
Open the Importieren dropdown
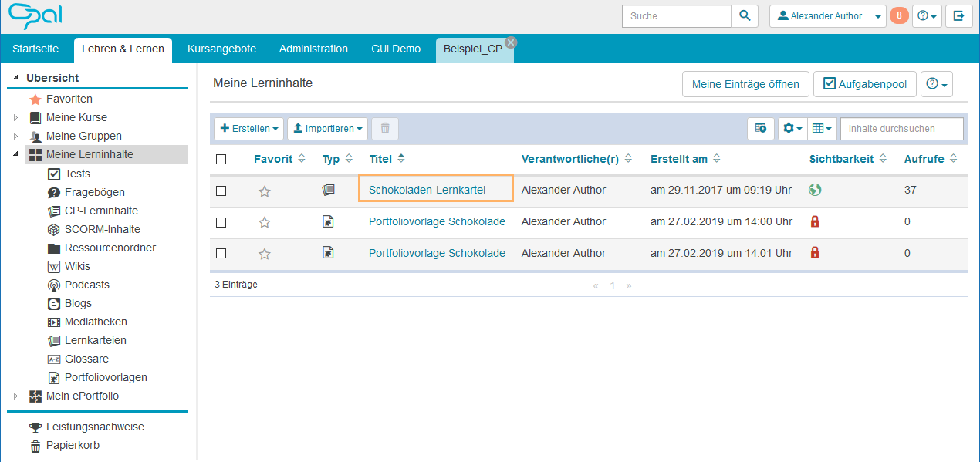(327, 129)
